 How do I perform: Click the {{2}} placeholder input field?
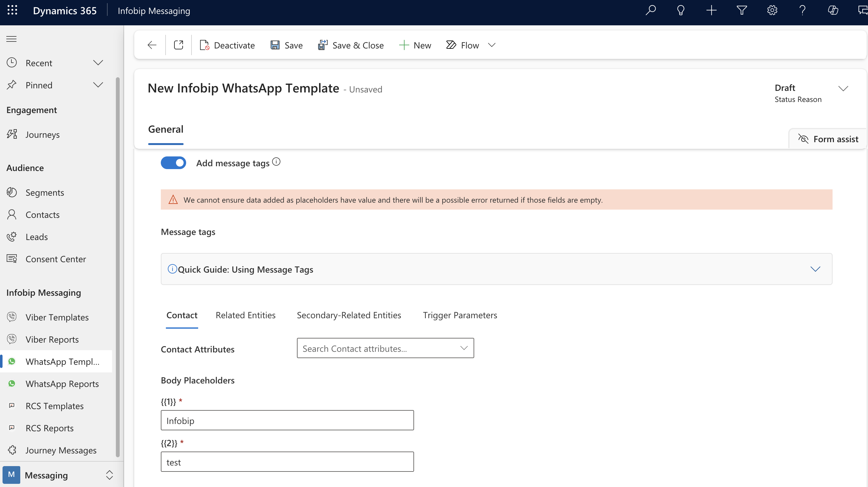click(x=287, y=462)
